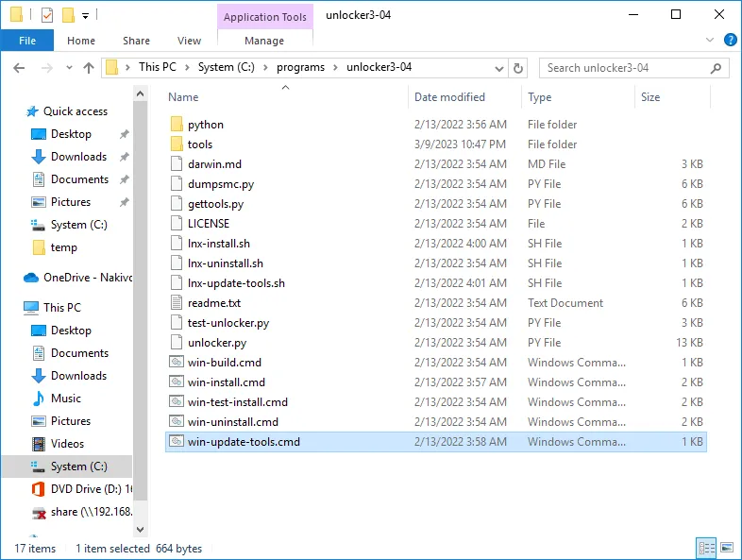742x560 pixels.
Task: Switch to Details view in status bar
Action: 706,548
